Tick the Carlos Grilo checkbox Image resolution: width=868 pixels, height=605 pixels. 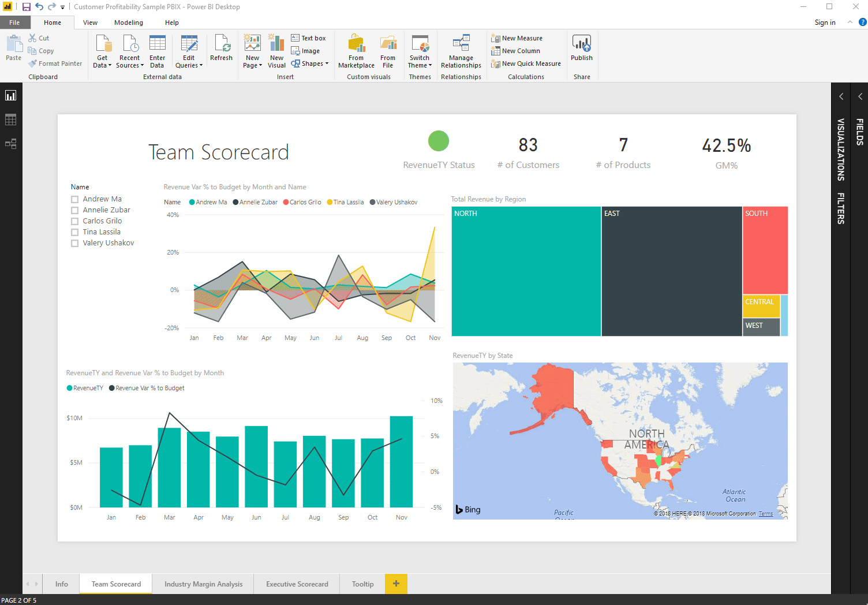click(74, 221)
